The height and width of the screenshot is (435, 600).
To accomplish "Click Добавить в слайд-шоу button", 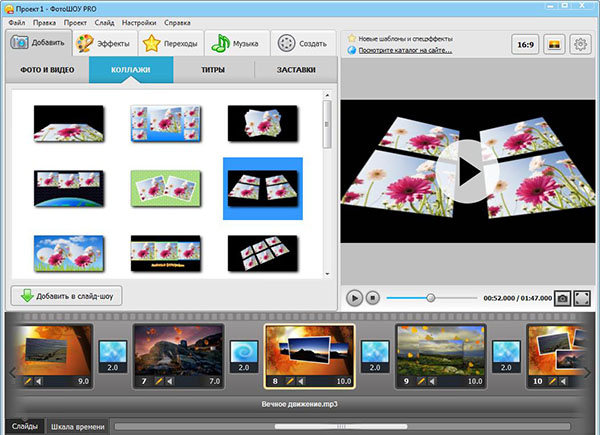I will 67,296.
